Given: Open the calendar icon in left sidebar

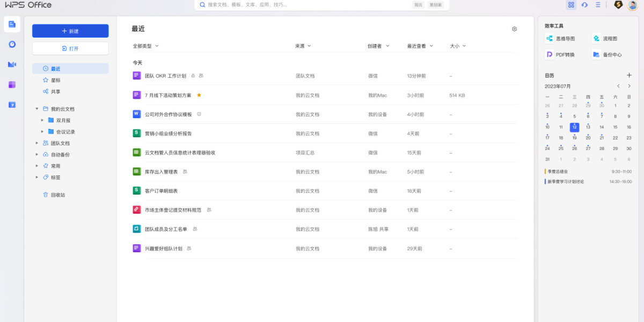Looking at the screenshot, I should pyautogui.click(x=12, y=105).
